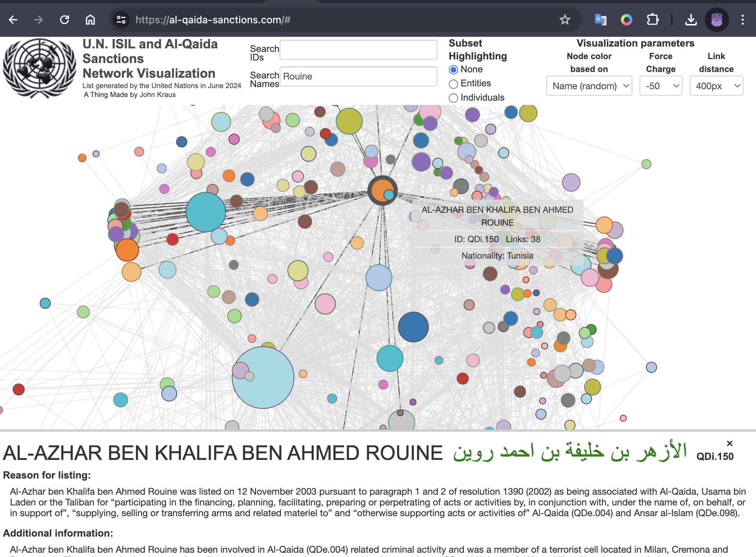756x557 pixels.
Task: Expand the Force Charge -50 dropdown
Action: pos(661,86)
